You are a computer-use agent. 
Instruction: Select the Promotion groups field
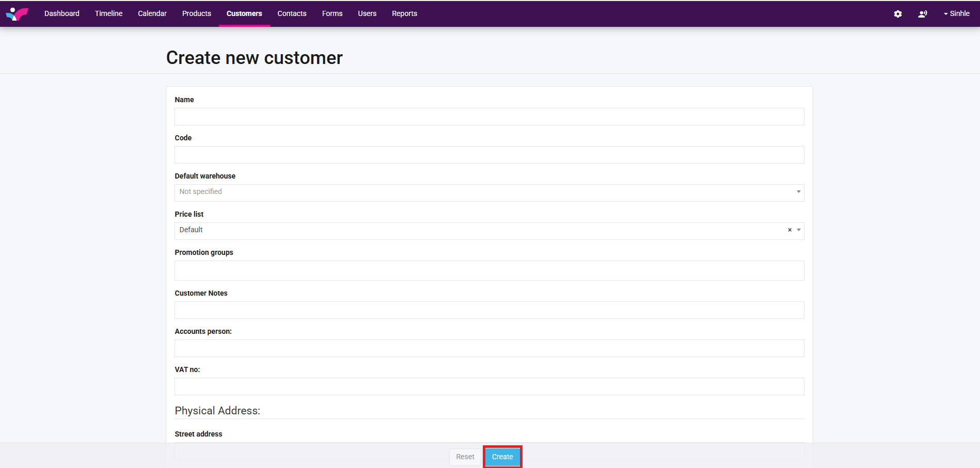pos(488,270)
